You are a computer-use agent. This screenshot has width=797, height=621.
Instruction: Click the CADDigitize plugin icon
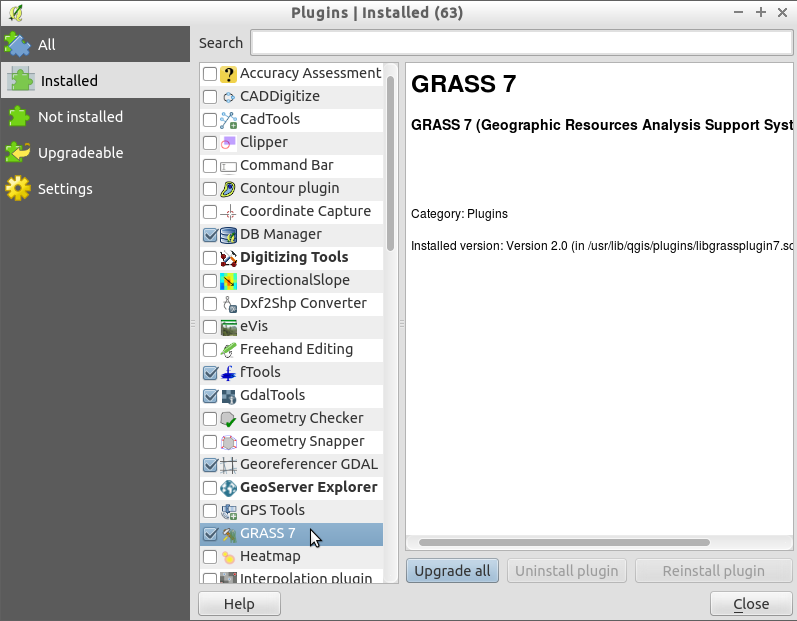(229, 97)
